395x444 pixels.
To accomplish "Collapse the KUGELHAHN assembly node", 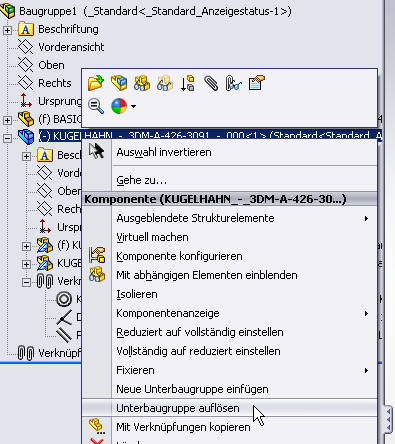I will point(7,138).
